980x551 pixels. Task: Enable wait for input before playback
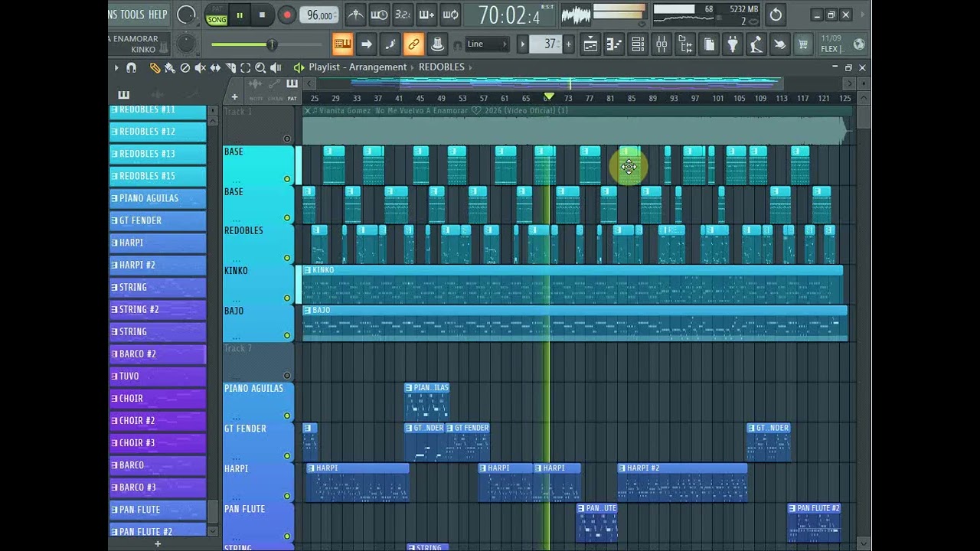(x=379, y=15)
